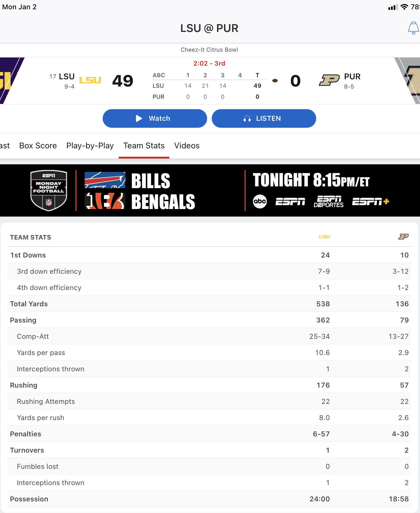Screen dimensions: 420x513
Task: Open the Videos tab
Action: 187,146
